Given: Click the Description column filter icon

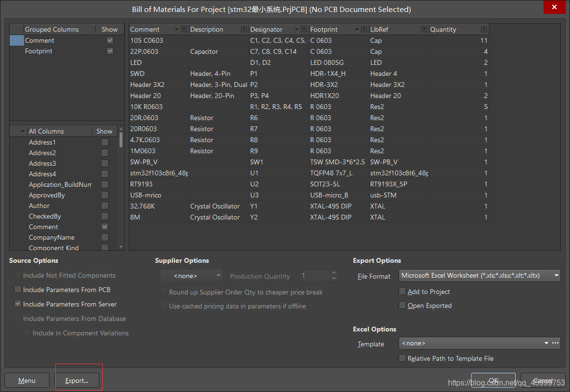Looking at the screenshot, I should tap(243, 30).
